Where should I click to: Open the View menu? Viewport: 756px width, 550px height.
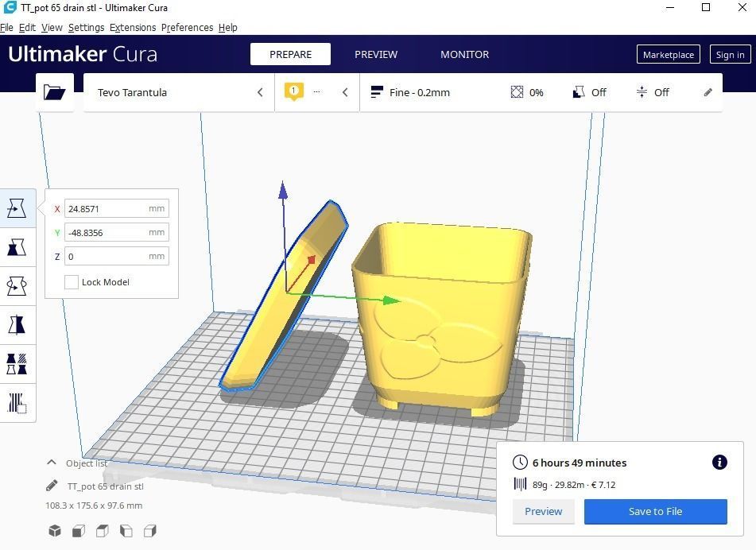click(52, 28)
